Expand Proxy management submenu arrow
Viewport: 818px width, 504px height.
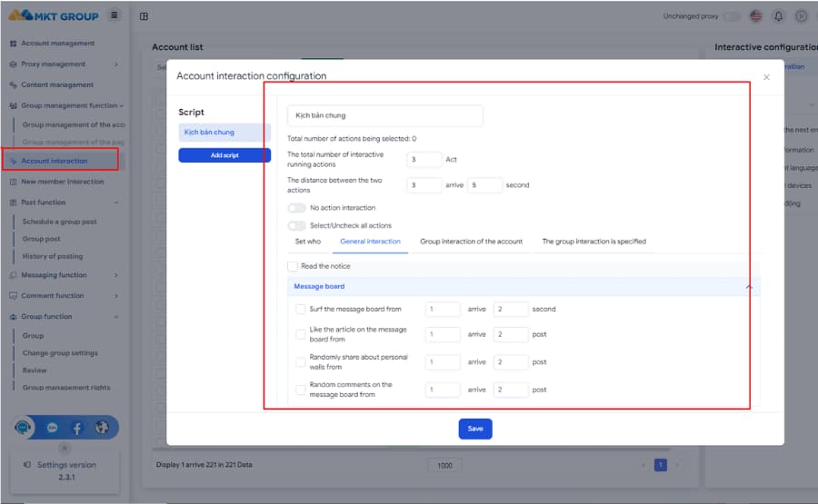115,64
